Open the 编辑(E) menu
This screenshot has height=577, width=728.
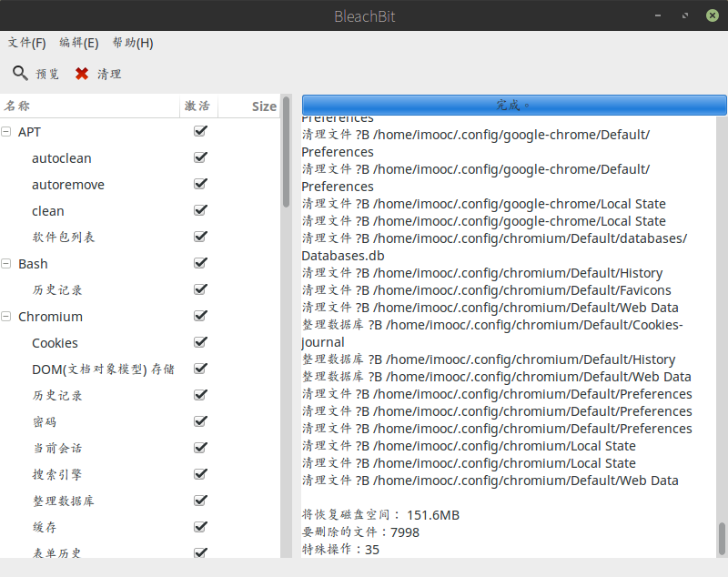click(79, 43)
